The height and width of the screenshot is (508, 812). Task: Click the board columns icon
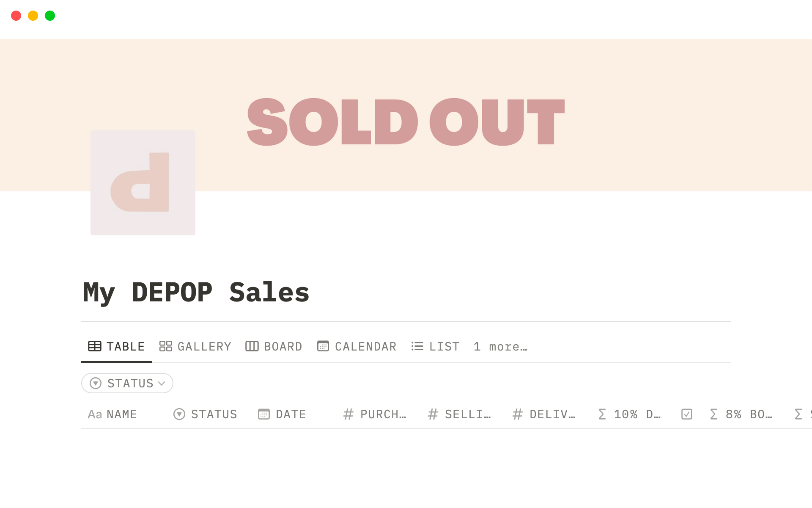(252, 346)
